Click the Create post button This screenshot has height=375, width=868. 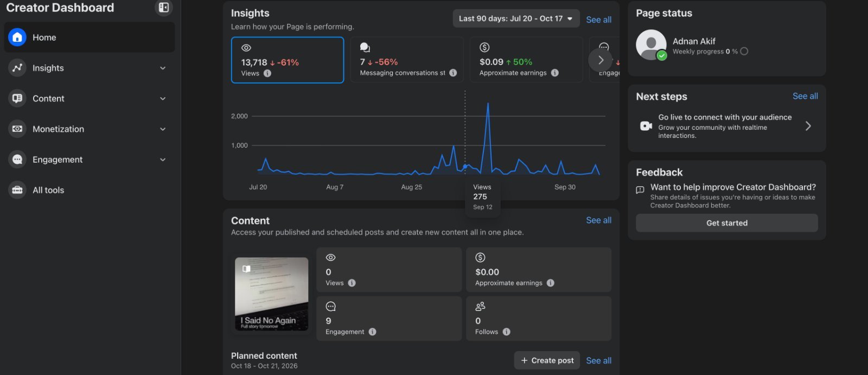tap(547, 360)
